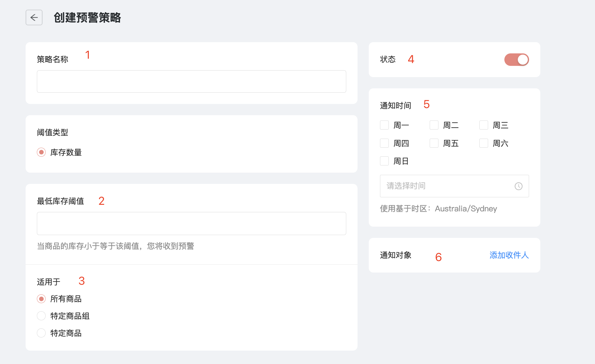Click the Australia/Sydney timezone text
Viewport: 595px width, 364px height.
pos(466,209)
